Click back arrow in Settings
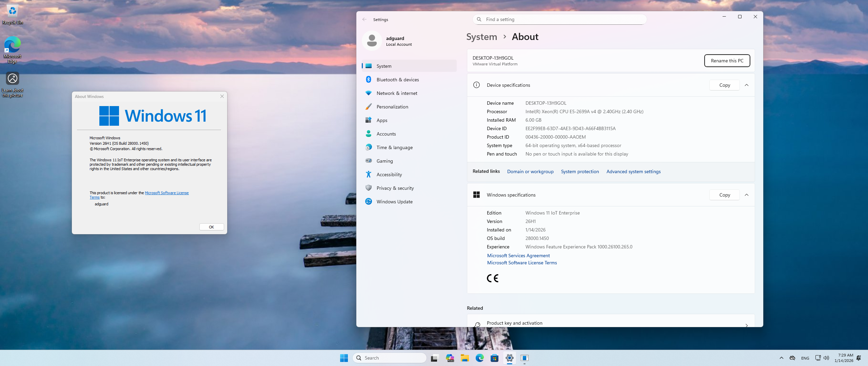This screenshot has height=366, width=868. click(x=364, y=20)
